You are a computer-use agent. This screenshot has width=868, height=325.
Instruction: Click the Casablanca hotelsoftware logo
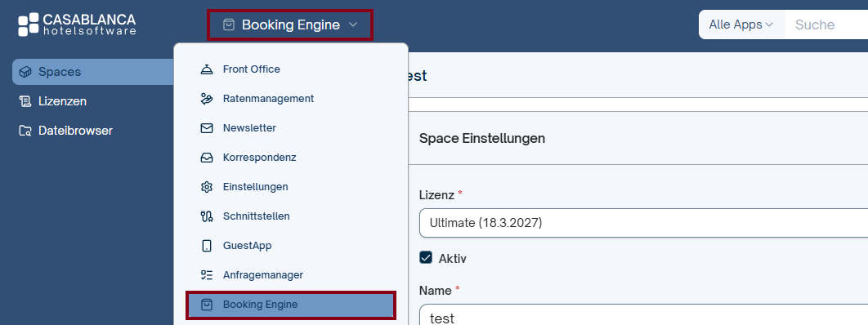point(77,24)
